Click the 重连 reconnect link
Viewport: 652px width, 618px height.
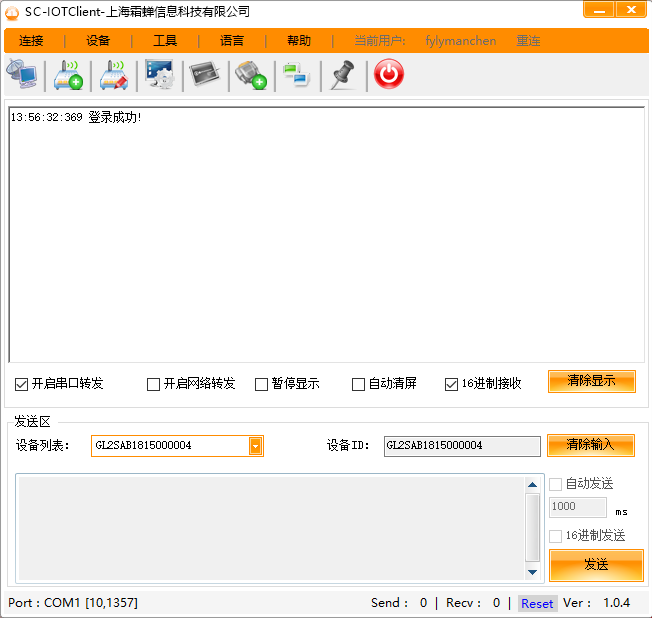coord(528,41)
